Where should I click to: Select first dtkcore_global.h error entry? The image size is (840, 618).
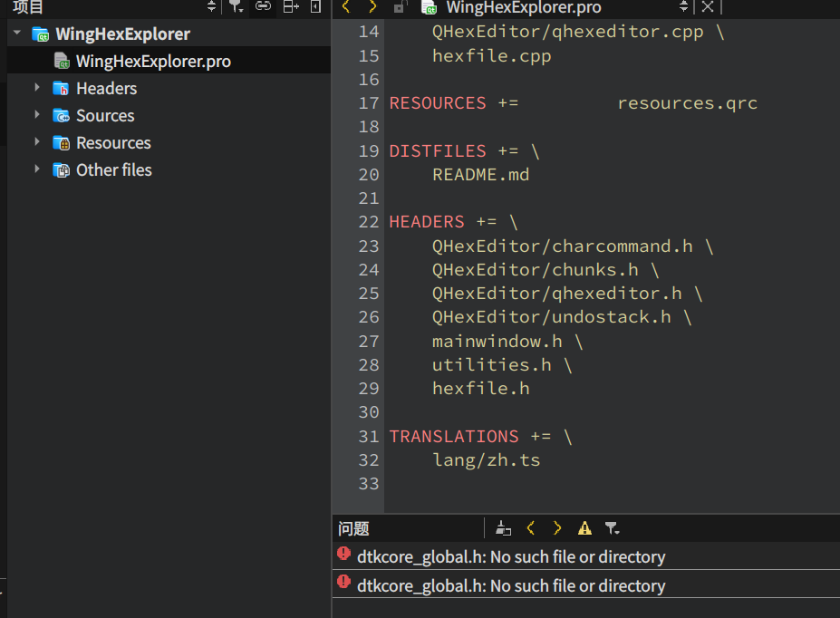(x=586, y=555)
